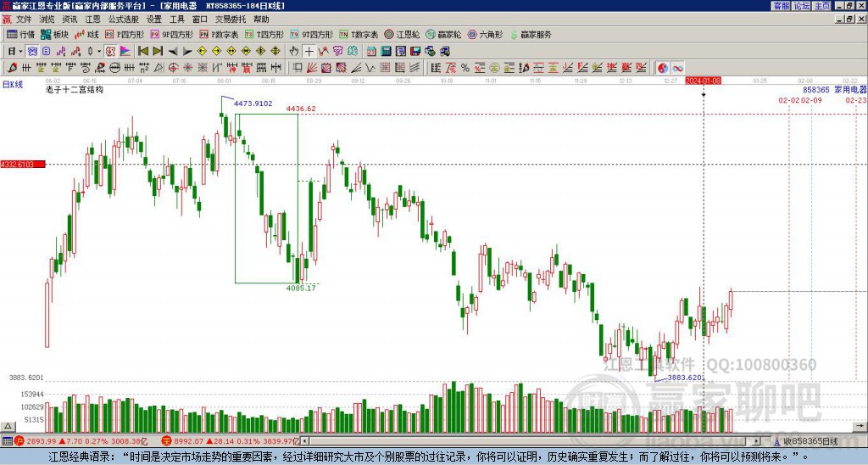Open the 帮助 menu

click(x=261, y=20)
